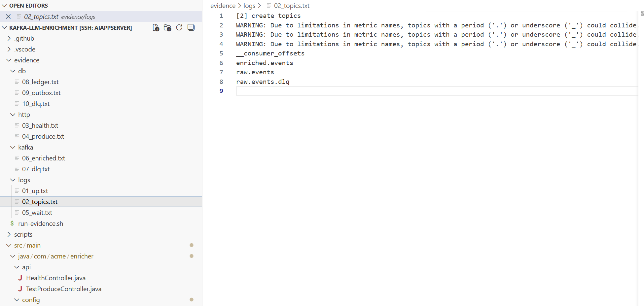Collapse all folders in Explorer
This screenshot has height=306, width=644.
click(191, 28)
